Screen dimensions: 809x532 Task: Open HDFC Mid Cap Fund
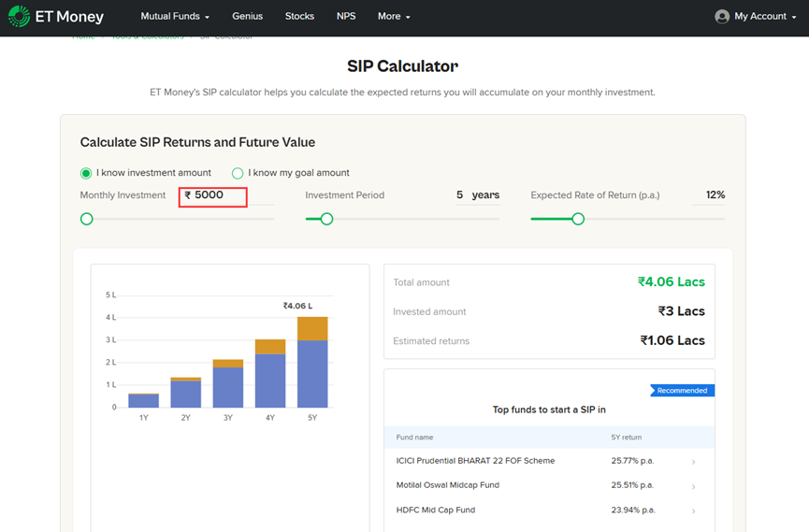(x=436, y=510)
